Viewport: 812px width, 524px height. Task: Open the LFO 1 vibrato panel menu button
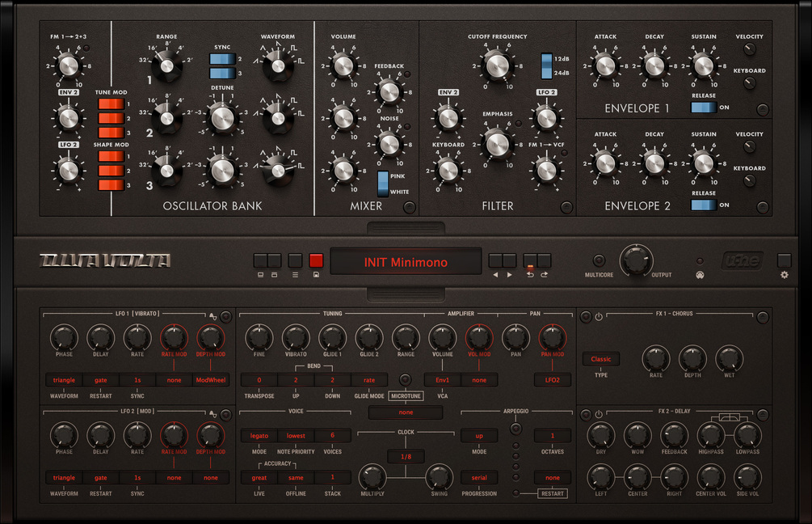225,316
